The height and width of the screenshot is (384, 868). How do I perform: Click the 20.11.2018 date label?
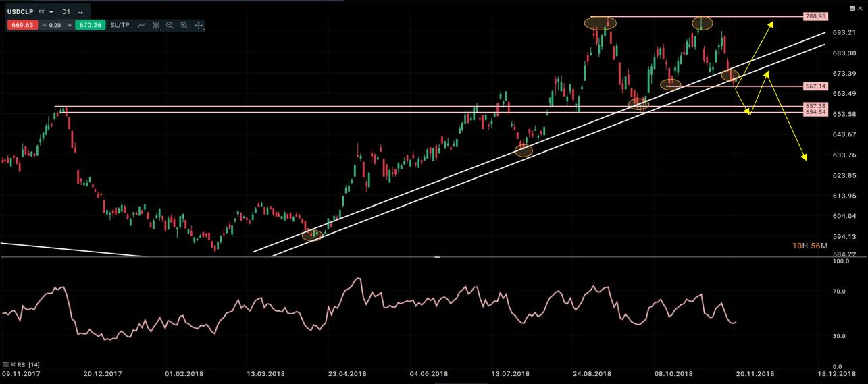[755, 373]
